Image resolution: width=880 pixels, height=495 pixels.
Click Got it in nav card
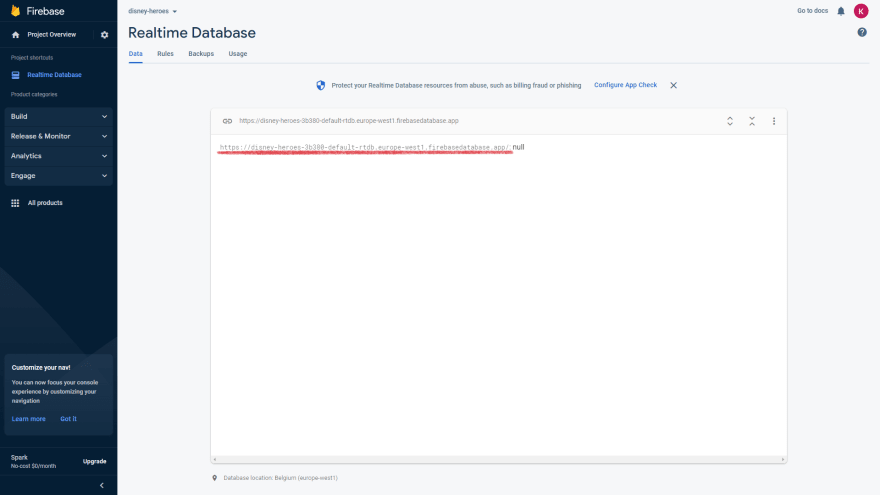click(68, 419)
